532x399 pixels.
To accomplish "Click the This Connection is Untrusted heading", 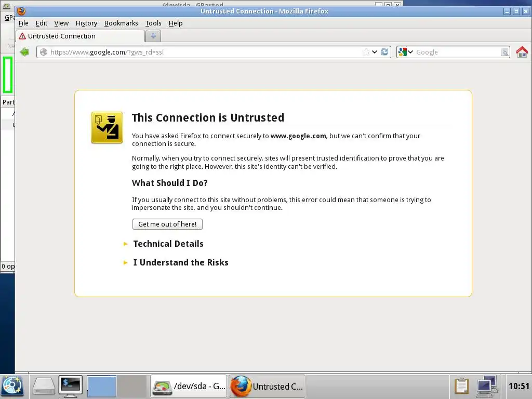I will 208,118.
